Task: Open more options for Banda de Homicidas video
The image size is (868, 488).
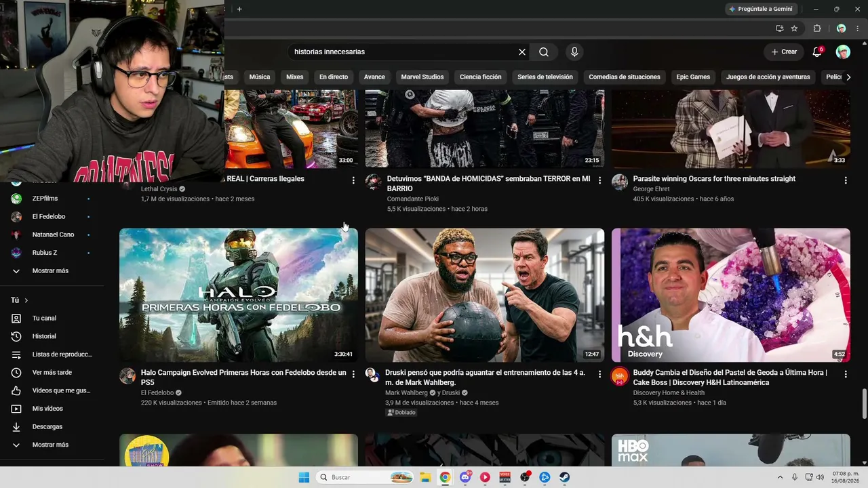Action: coord(599,180)
